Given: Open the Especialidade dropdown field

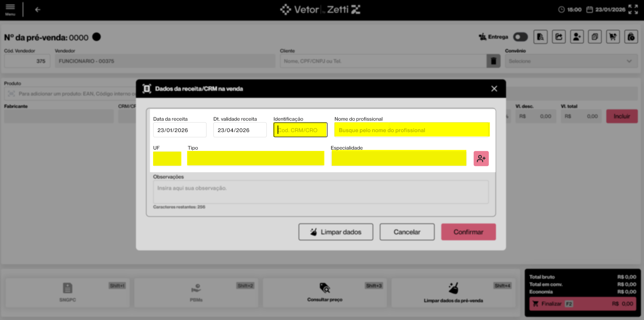Looking at the screenshot, I should click(x=399, y=158).
